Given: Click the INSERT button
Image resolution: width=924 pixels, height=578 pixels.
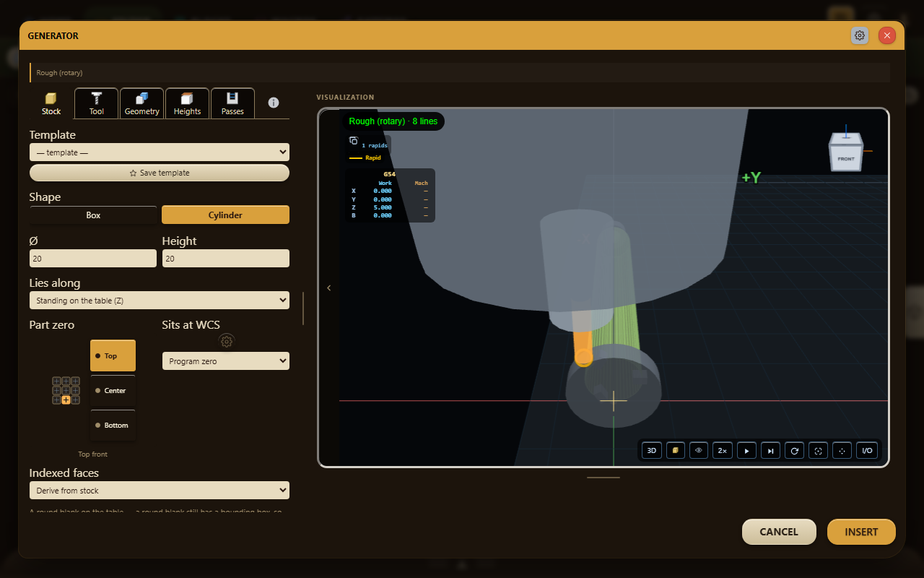Looking at the screenshot, I should pyautogui.click(x=861, y=532).
